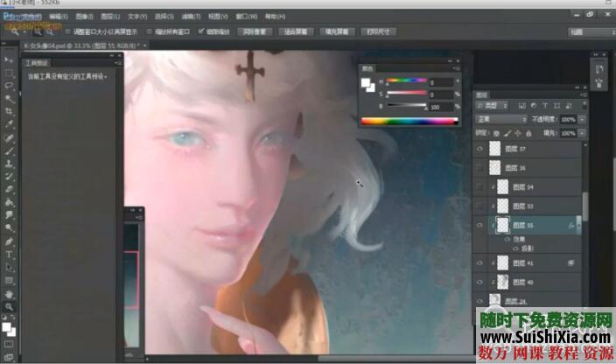
Task: Open 编辑(E) menu
Action: pyautogui.click(x=58, y=17)
